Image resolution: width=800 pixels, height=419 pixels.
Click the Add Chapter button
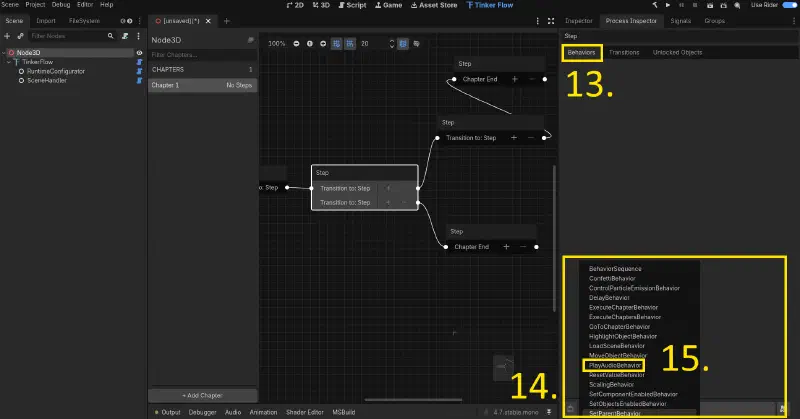point(203,396)
